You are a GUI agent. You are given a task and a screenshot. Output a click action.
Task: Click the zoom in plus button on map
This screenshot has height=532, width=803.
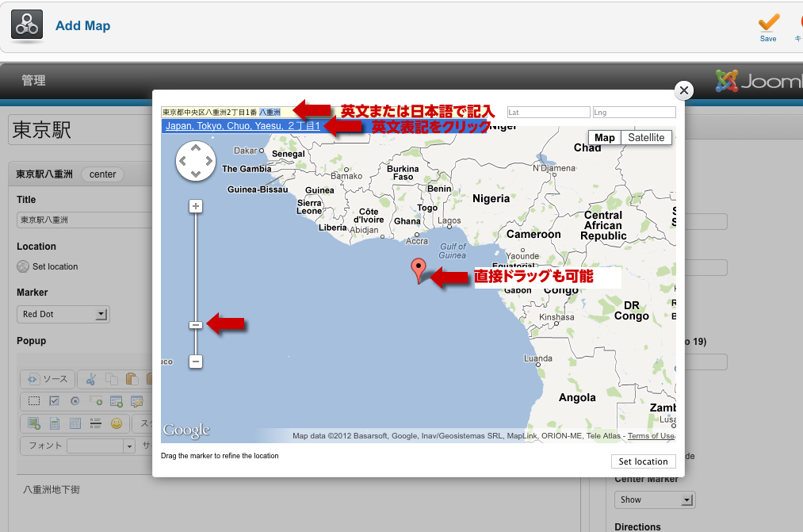(x=196, y=206)
